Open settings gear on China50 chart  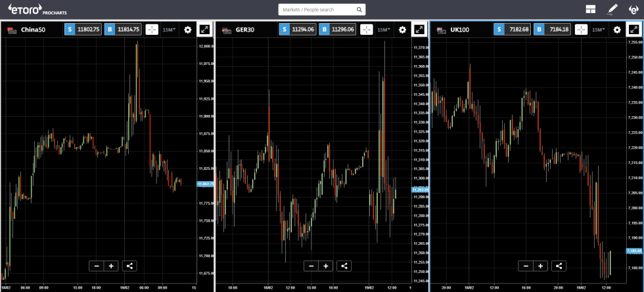tap(188, 30)
